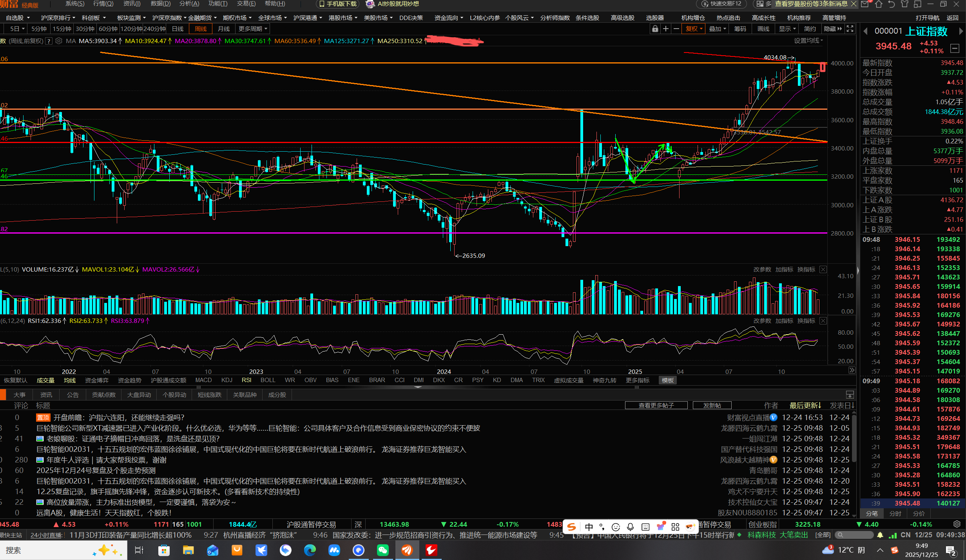The width and height of the screenshot is (966, 560).
Task: Expand the 更多周期 dropdown
Action: coord(252,29)
